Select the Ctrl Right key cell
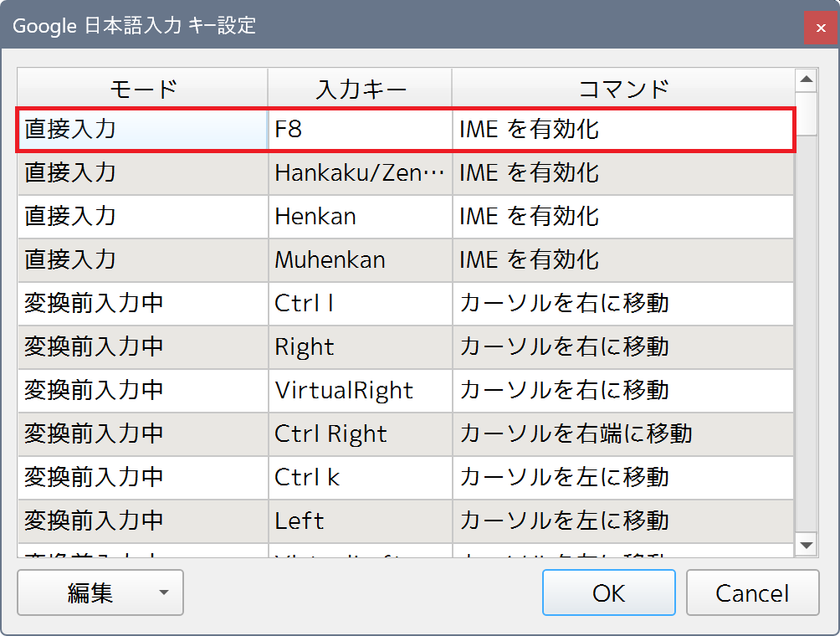This screenshot has height=636, width=840. [361, 434]
